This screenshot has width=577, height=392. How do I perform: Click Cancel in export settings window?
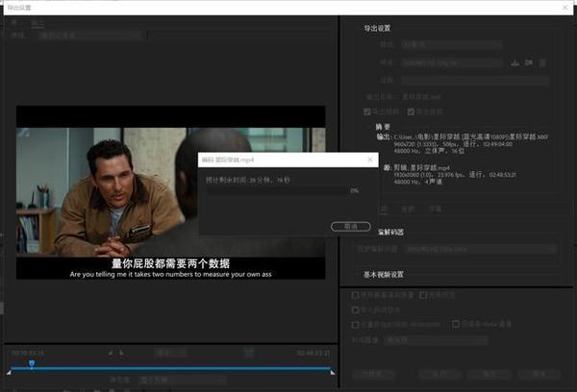pyautogui.click(x=539, y=374)
